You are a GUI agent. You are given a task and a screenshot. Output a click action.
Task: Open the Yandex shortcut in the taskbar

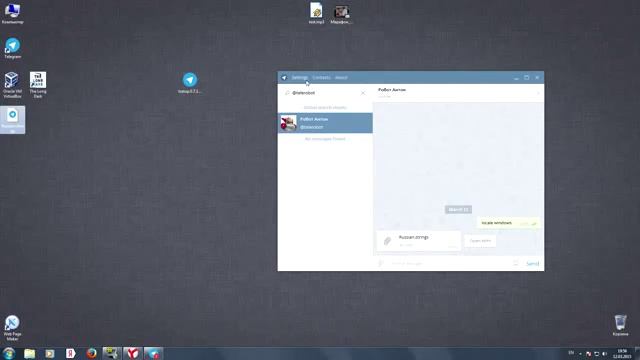pyautogui.click(x=71, y=353)
